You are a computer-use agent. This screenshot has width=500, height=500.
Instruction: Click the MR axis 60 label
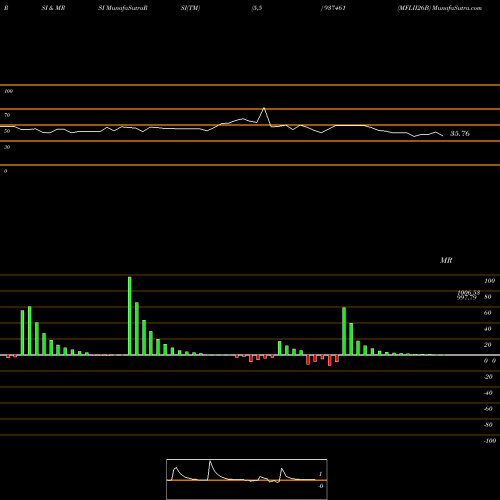click(488, 313)
